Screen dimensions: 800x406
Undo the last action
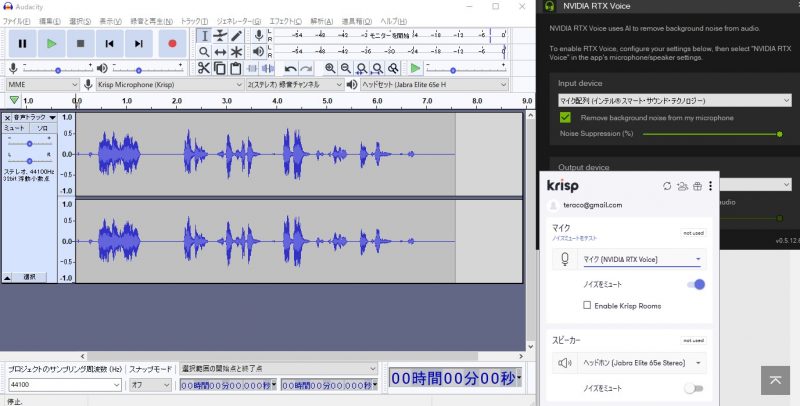point(290,68)
